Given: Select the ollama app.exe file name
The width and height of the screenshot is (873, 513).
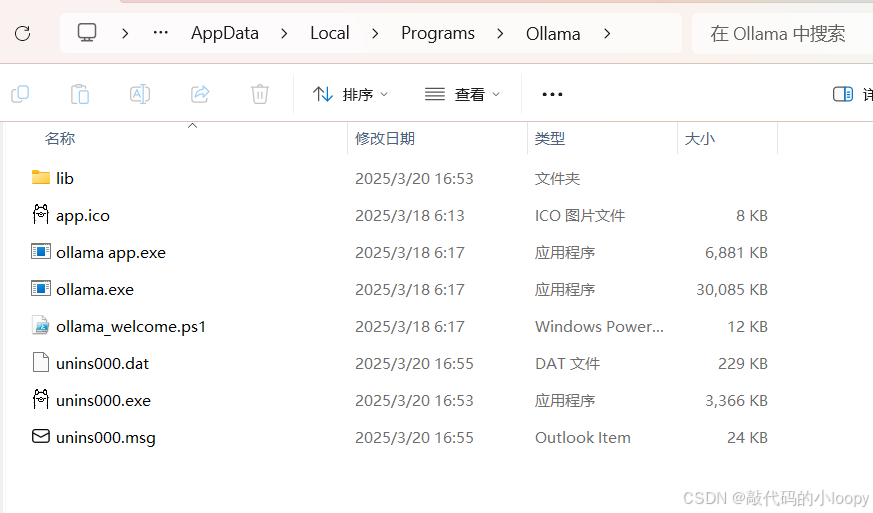Looking at the screenshot, I should click(x=111, y=253).
